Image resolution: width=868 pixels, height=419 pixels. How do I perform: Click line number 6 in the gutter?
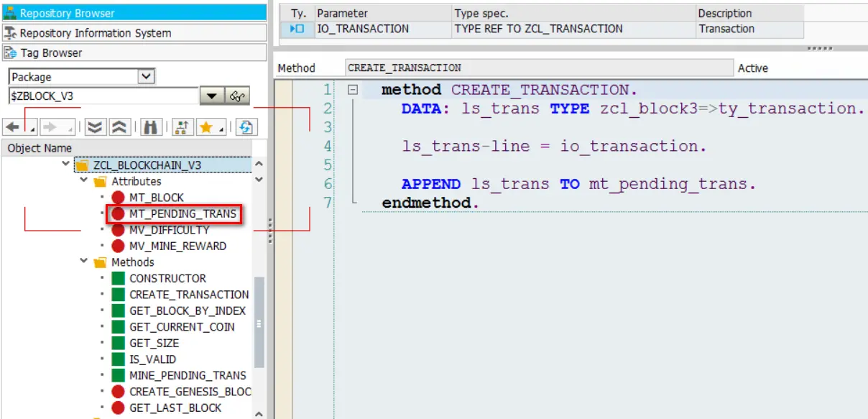(x=328, y=184)
